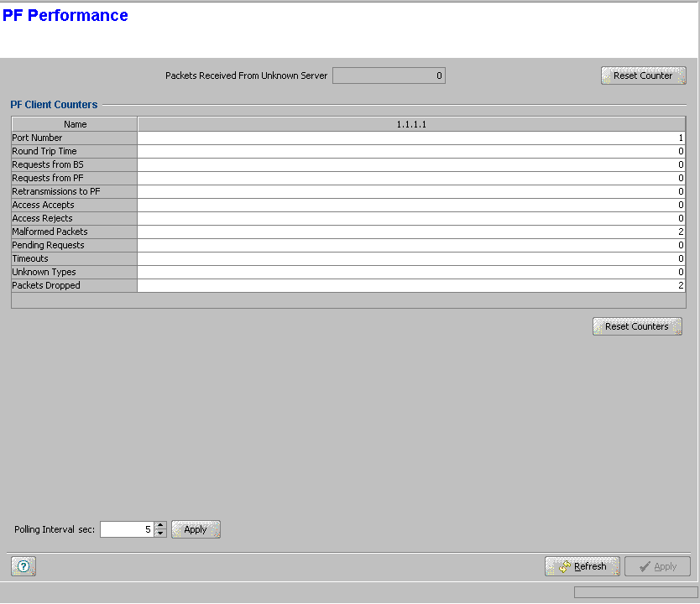Decrease polling interval with down arrow
This screenshot has width=700, height=604.
[160, 534]
